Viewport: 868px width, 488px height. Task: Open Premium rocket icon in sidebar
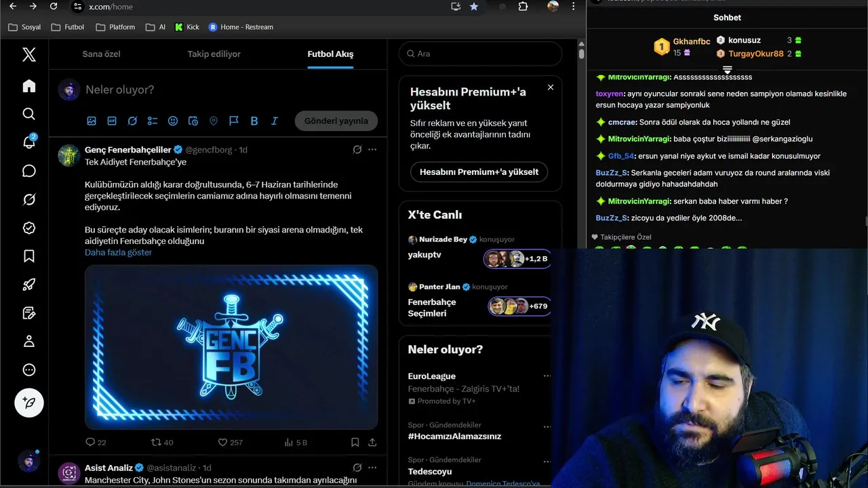point(28,285)
